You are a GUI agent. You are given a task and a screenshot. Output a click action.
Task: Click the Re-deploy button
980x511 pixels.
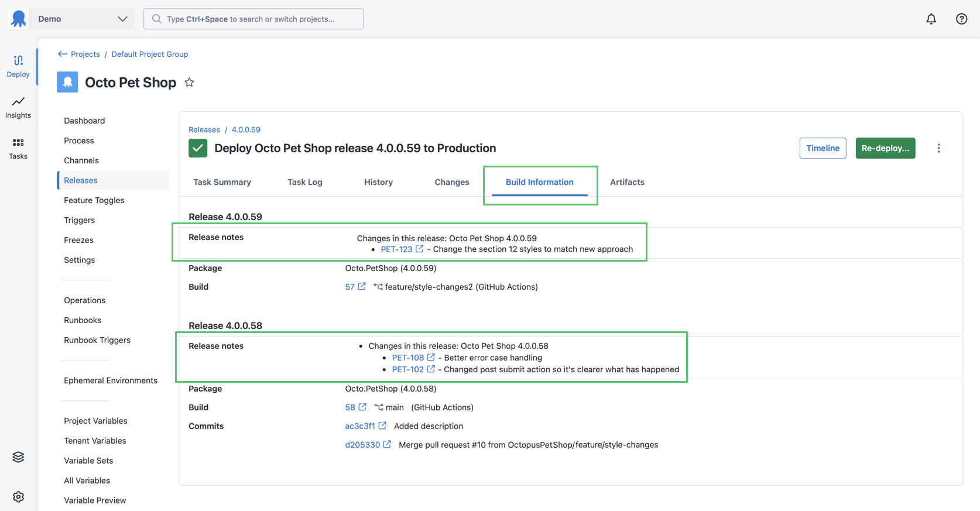coord(885,148)
